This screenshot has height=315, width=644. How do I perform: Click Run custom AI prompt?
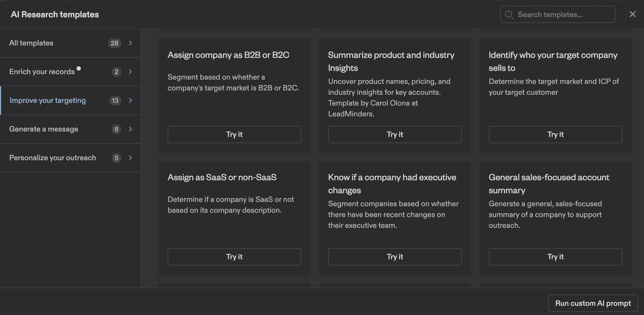(592, 303)
